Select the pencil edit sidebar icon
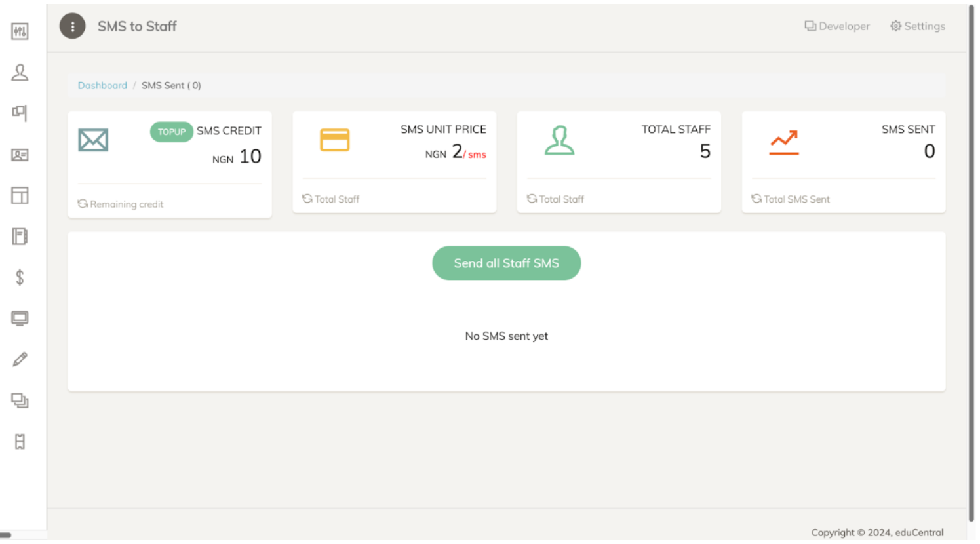The width and height of the screenshot is (980, 544). [20, 359]
